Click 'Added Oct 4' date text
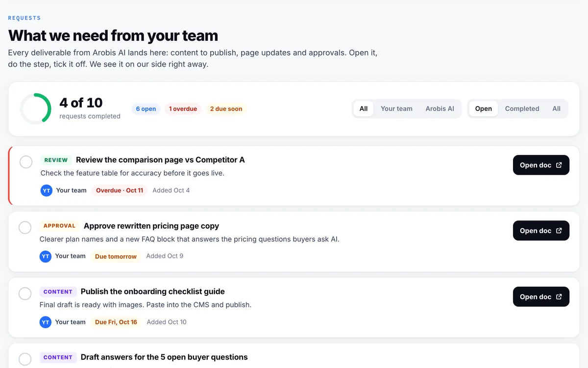 click(171, 190)
